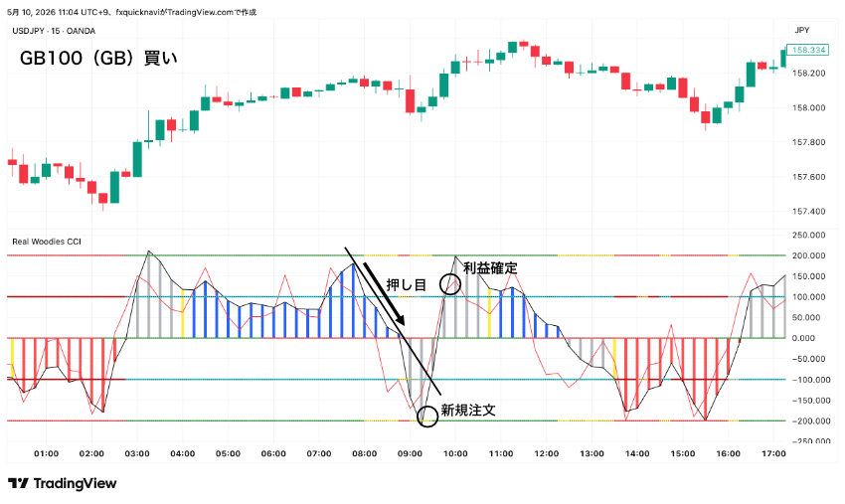Screen dimensions: 845x504
Task: Click the TradingView wordmark text
Action: (75, 483)
